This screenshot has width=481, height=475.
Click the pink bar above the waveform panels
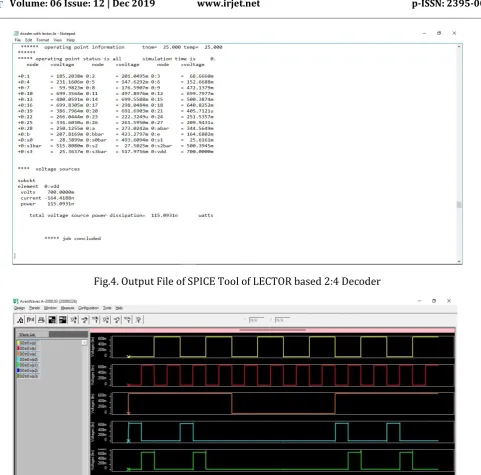coord(272,330)
